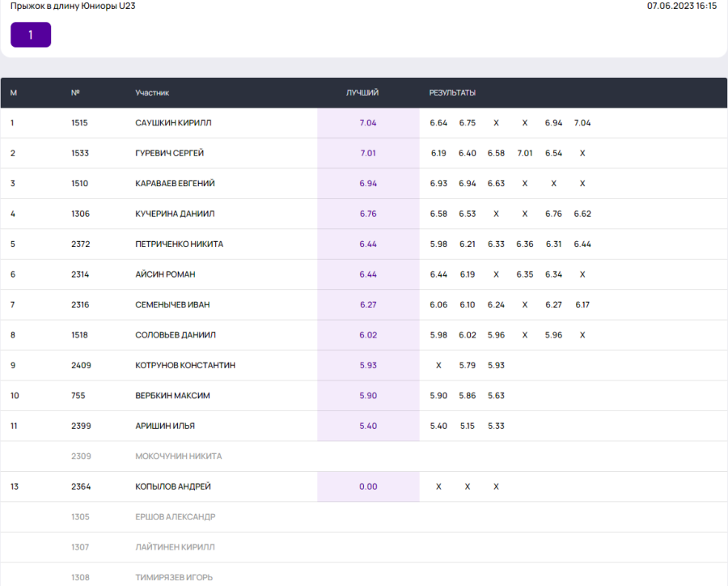The image size is (728, 586).
Task: Select participant САУШКИН КИРИЛЛ
Action: point(173,123)
